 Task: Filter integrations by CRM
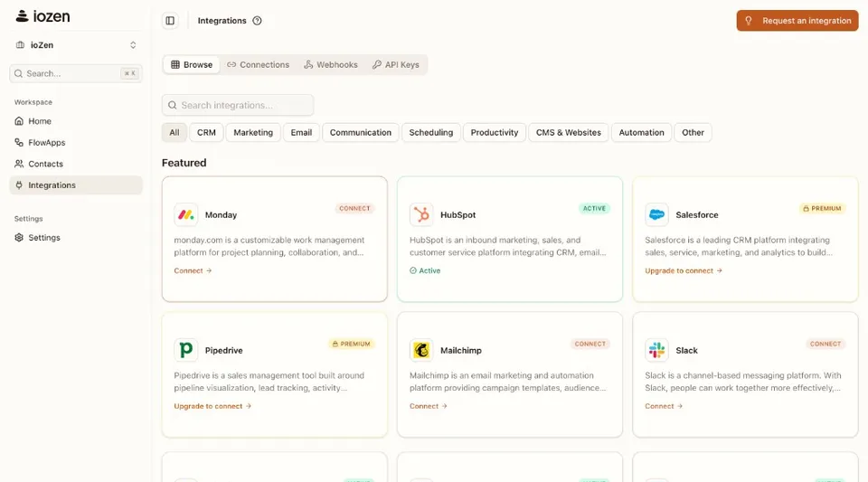(x=206, y=132)
